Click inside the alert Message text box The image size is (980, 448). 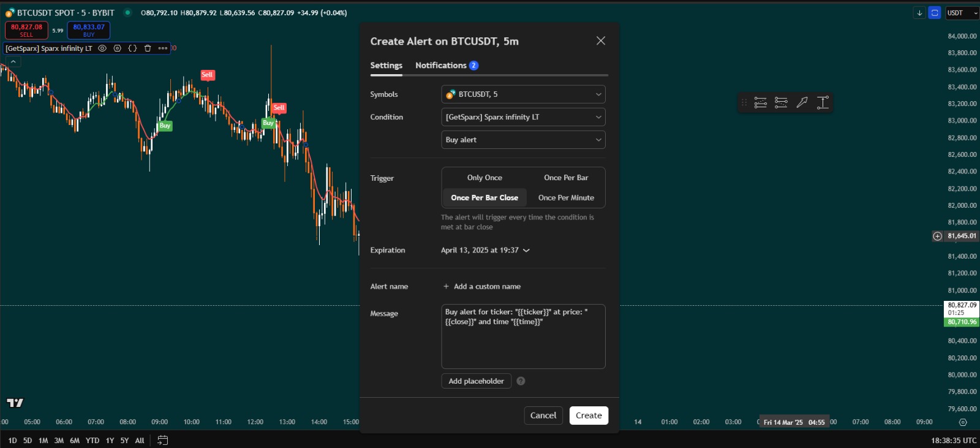[x=523, y=336]
